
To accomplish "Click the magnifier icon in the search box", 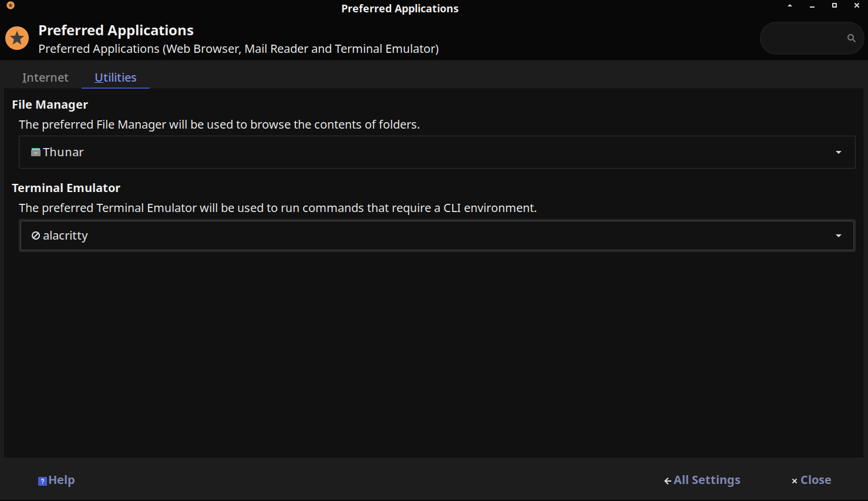I will (x=852, y=38).
